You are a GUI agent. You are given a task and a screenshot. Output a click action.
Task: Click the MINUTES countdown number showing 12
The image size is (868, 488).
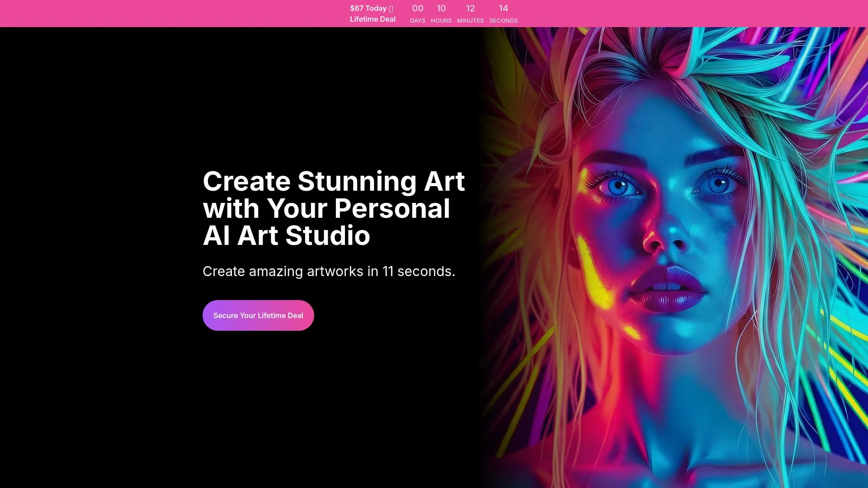coord(470,8)
